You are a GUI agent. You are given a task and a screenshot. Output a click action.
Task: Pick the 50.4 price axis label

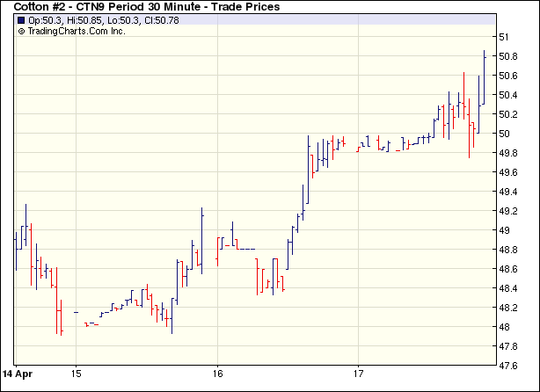pos(507,95)
